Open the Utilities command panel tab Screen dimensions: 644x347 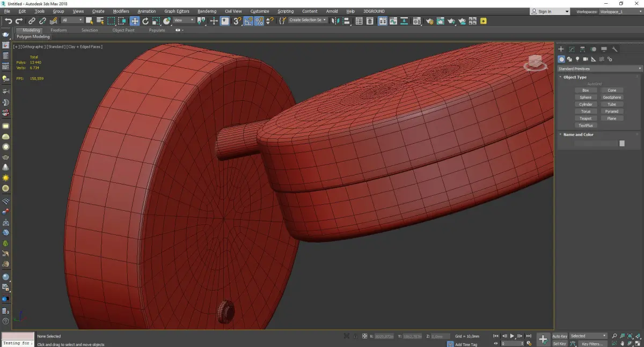point(614,49)
